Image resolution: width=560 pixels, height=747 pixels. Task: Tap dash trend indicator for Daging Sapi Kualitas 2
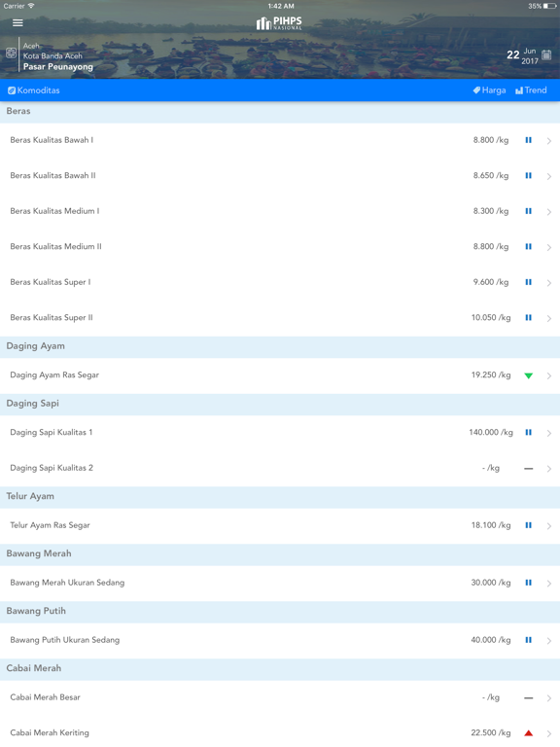click(x=528, y=469)
